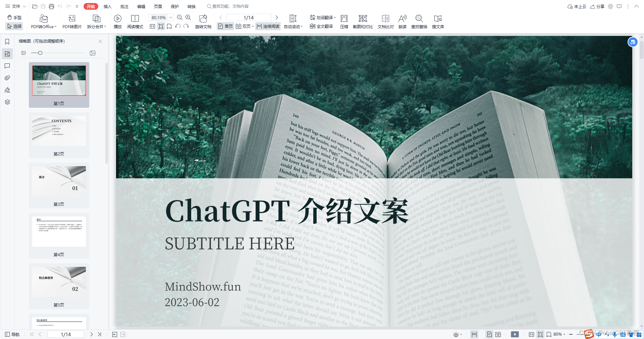644x339 pixels.
Task: Open layers panel in left sidebar
Action: (x=7, y=102)
